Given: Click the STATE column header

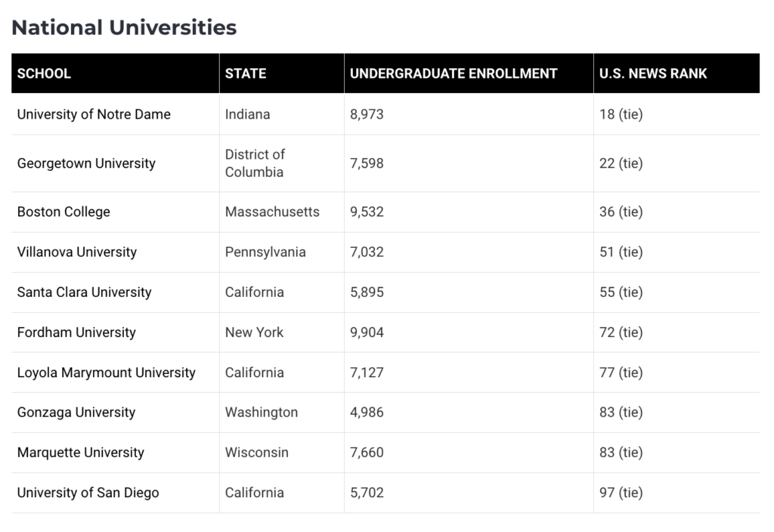Looking at the screenshot, I should pyautogui.click(x=246, y=73).
